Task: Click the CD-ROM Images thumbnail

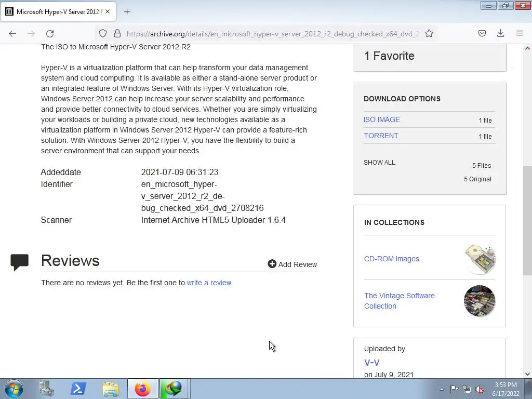Action: (480, 259)
